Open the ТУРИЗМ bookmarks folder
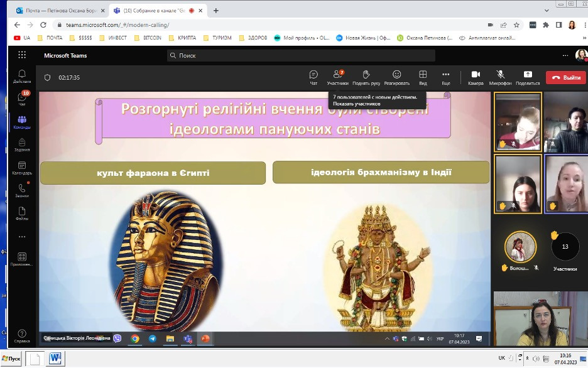Viewport: 588px width, 368px height. (x=217, y=38)
